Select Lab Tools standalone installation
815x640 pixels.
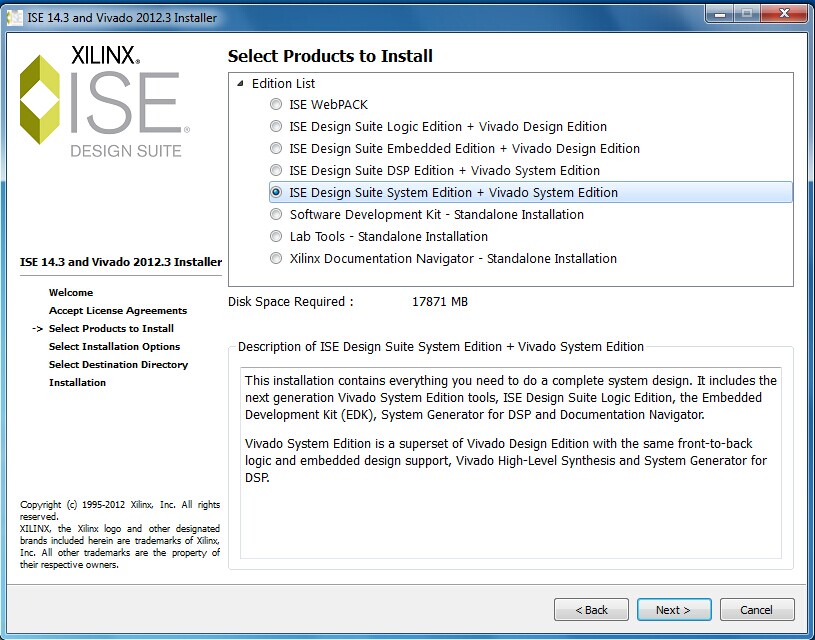pyautogui.click(x=276, y=237)
